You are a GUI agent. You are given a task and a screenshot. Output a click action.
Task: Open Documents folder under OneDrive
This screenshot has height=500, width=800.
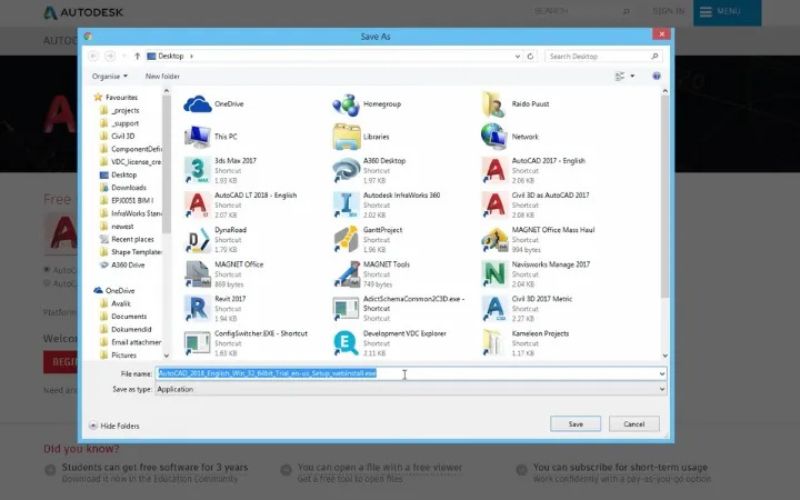coord(123,316)
